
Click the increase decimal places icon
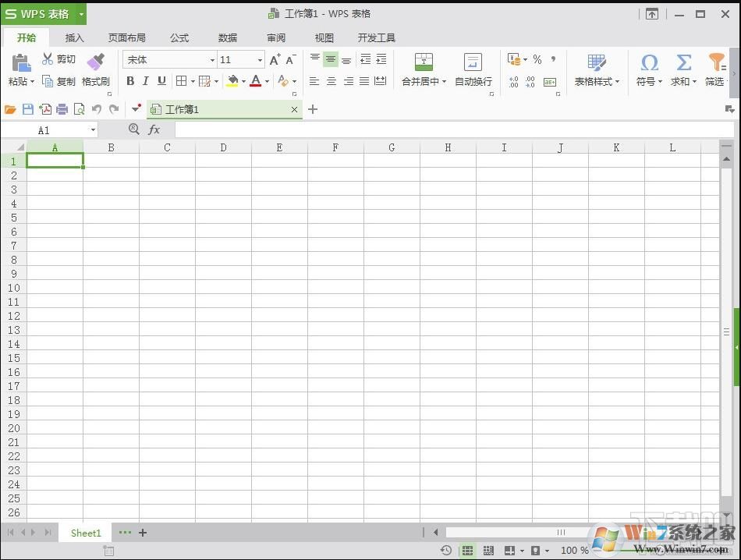(x=515, y=80)
